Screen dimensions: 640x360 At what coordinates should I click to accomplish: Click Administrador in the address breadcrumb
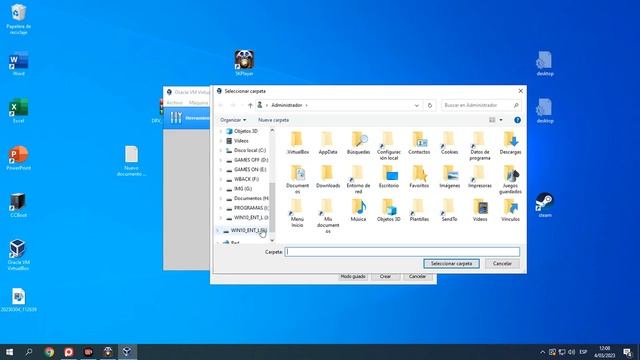click(x=287, y=105)
